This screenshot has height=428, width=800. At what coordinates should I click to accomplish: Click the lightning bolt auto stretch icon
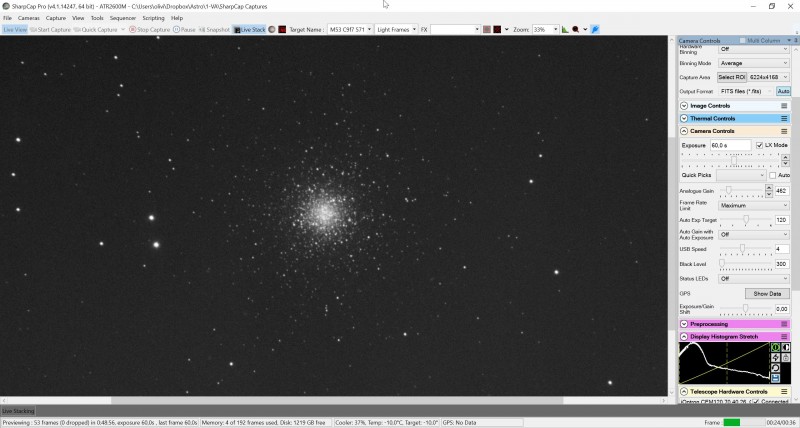pos(776,358)
